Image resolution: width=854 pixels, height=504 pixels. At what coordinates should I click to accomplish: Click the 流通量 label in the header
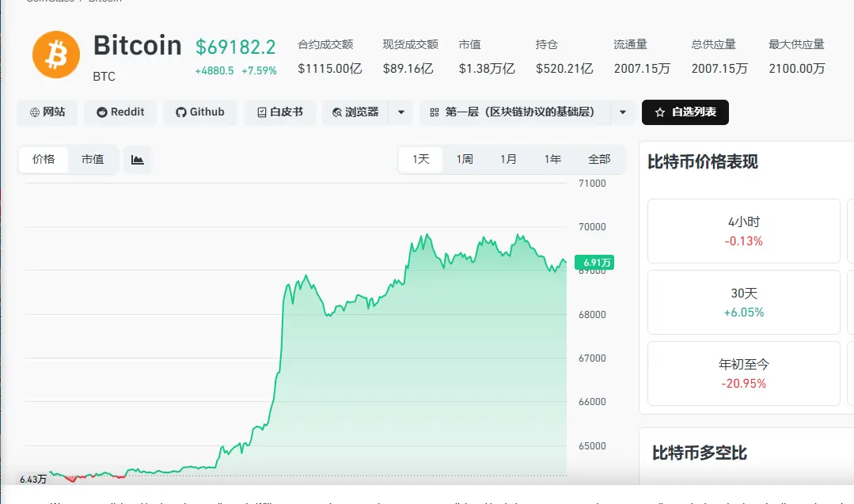630,44
